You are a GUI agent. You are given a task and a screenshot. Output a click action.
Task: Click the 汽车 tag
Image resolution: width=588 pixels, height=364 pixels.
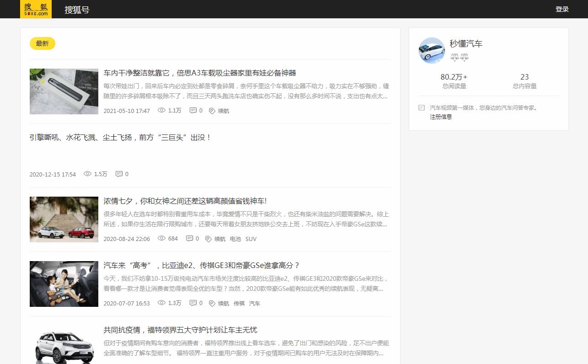click(x=255, y=303)
